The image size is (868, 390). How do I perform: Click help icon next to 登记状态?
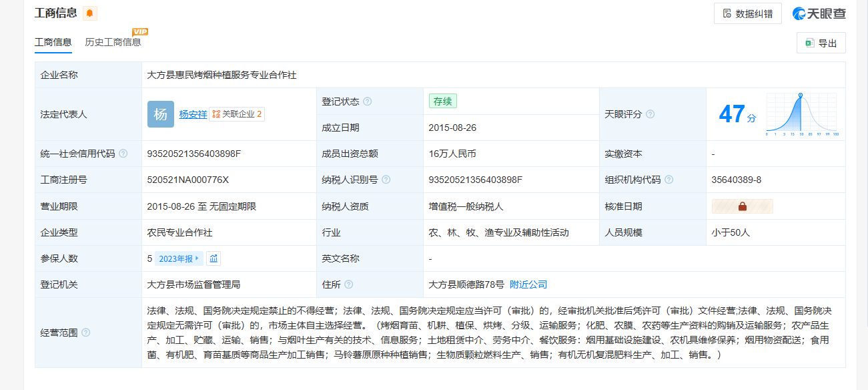[368, 102]
